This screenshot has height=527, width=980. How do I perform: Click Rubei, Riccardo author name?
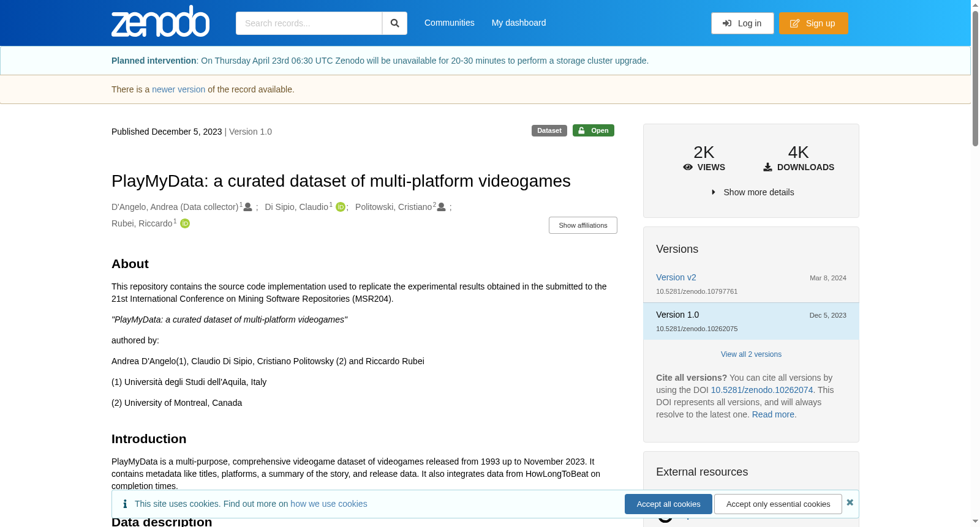click(x=142, y=223)
